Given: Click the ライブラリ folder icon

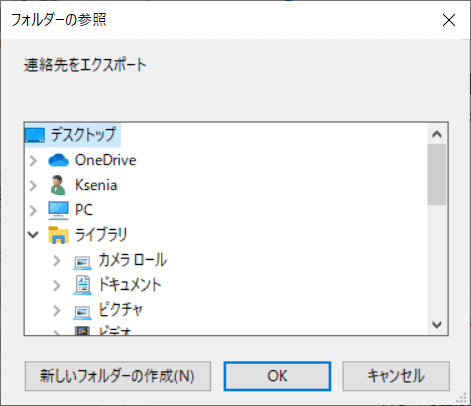Looking at the screenshot, I should tap(58, 235).
